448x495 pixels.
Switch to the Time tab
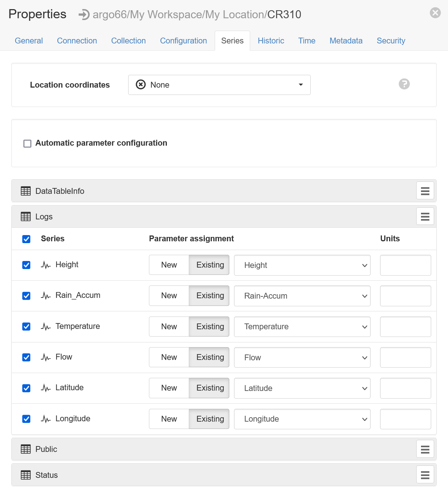click(x=307, y=41)
